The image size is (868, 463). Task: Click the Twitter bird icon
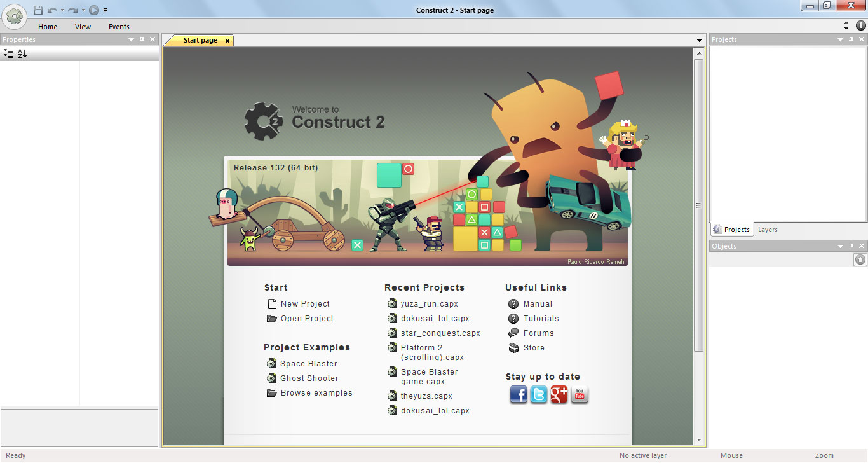point(539,395)
